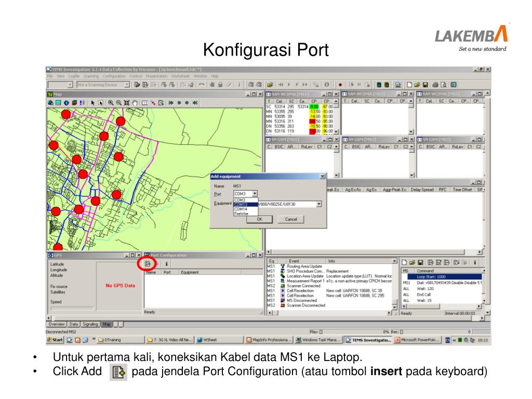Open the empty equipment dropdown in main toolbar
This screenshot has width=532, height=399.
pyautogui.click(x=70, y=85)
